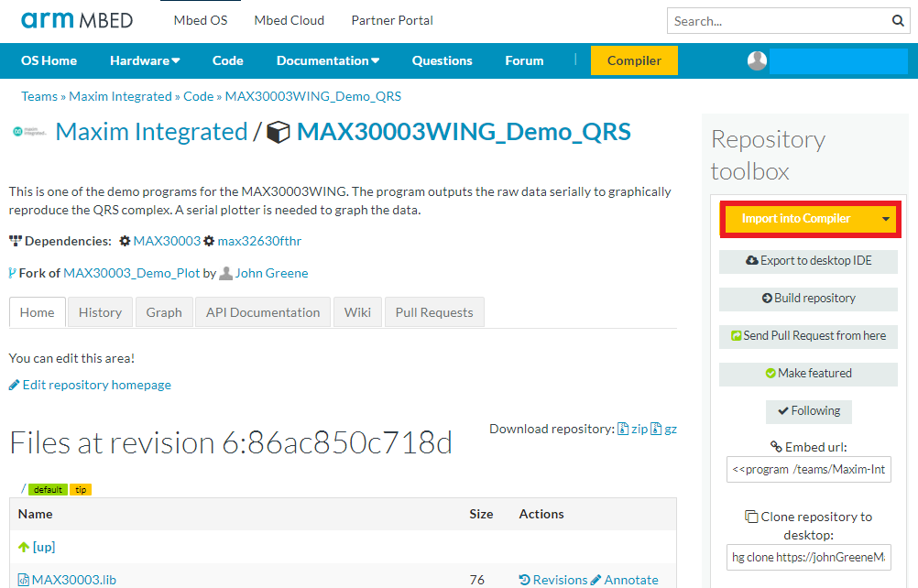Image resolution: width=918 pixels, height=588 pixels.
Task: Click the search magnifier icon
Action: tap(898, 21)
